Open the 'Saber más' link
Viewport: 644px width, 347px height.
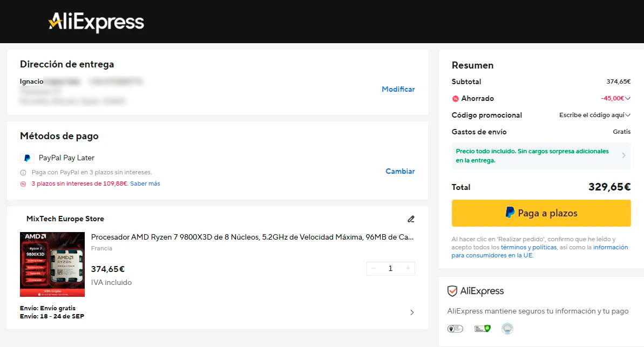(x=145, y=183)
